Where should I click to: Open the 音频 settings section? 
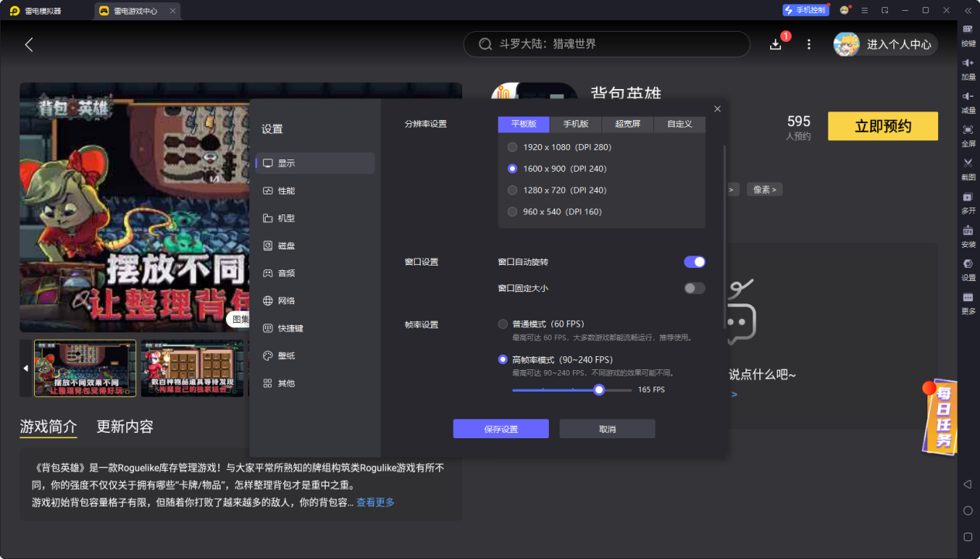pyautogui.click(x=315, y=273)
